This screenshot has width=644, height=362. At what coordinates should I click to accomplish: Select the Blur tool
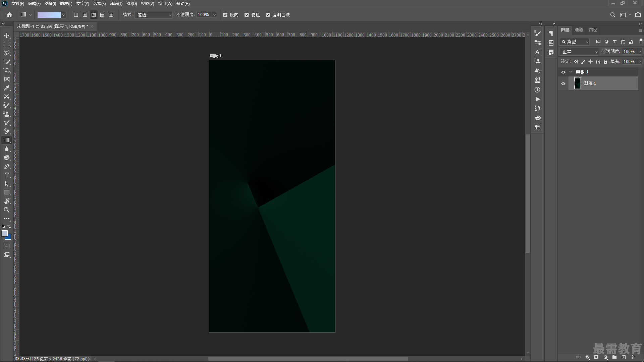point(7,149)
